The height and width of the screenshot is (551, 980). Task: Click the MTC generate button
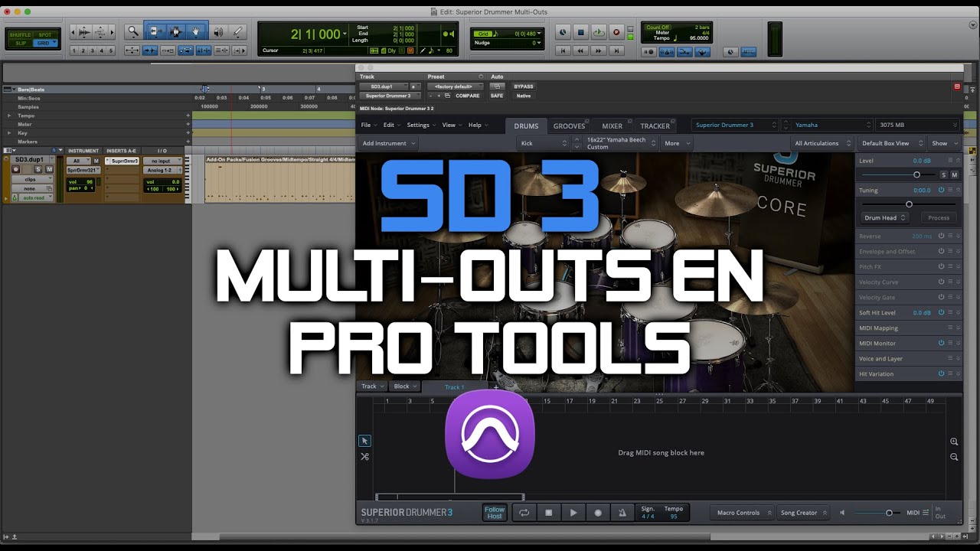tap(748, 52)
